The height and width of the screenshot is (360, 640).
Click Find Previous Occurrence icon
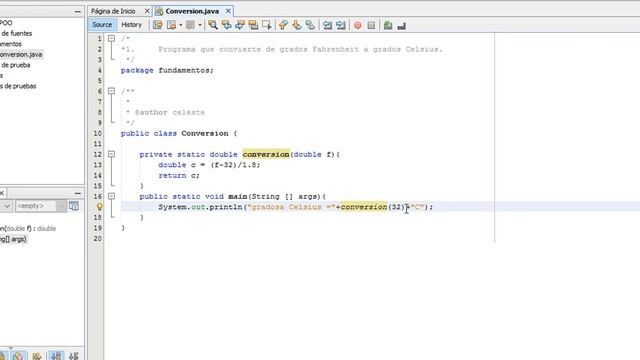(226, 25)
